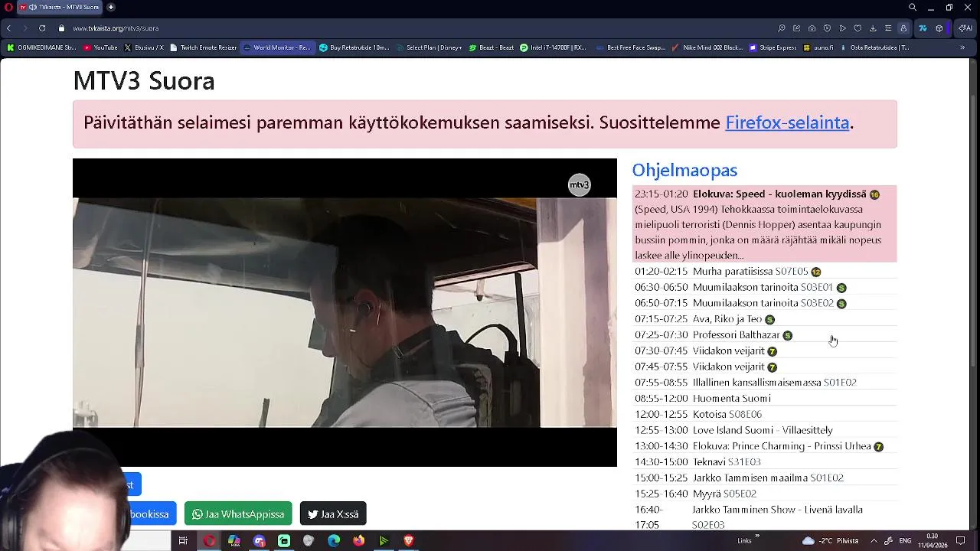Click the Jaa WhatsAppissa share button
Viewport: 980px width, 551px height.
[x=238, y=514]
